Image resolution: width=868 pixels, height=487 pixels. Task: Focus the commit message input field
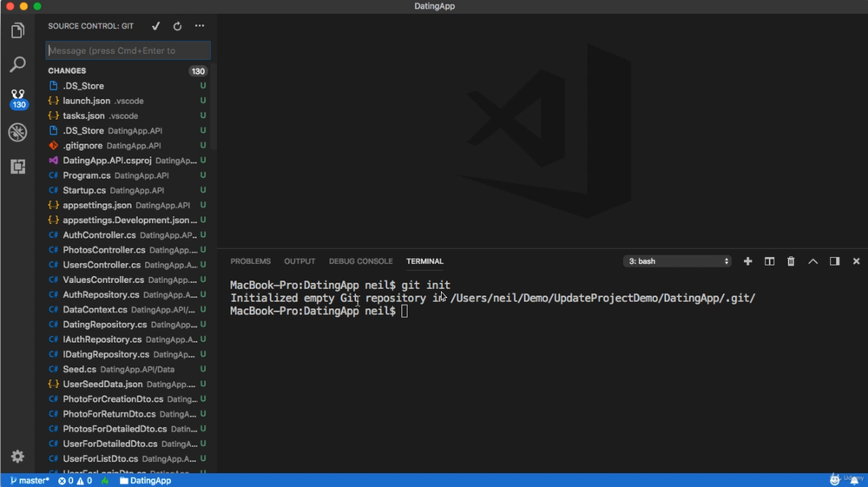click(128, 50)
